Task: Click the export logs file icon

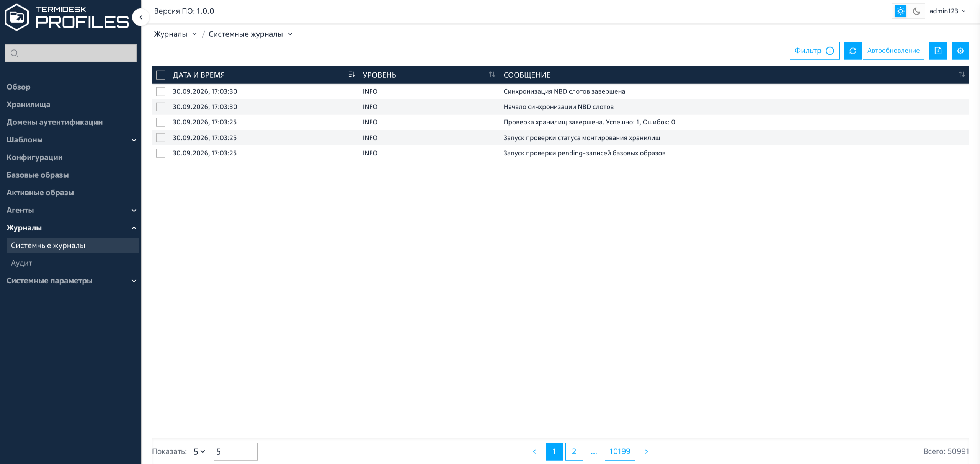Action: (938, 51)
